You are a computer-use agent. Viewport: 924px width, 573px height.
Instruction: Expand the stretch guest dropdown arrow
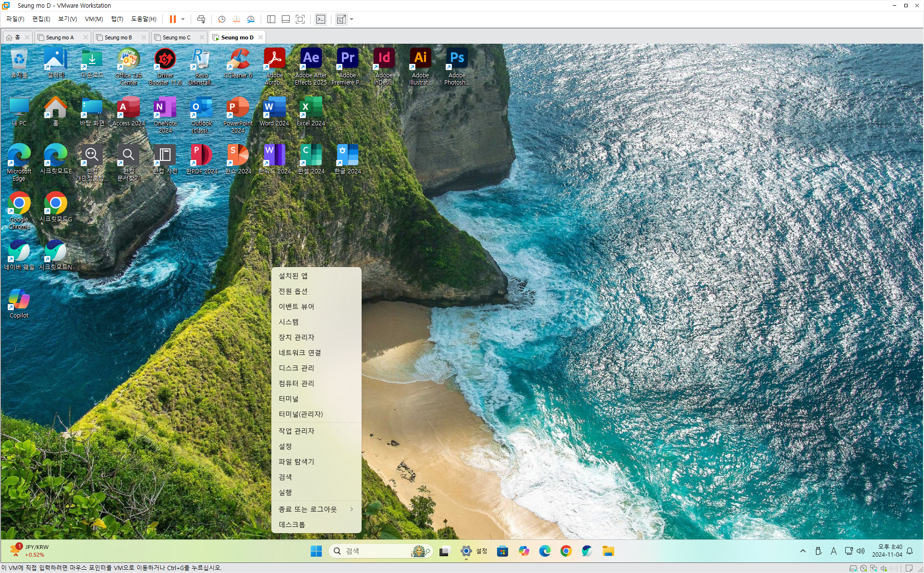click(x=352, y=19)
